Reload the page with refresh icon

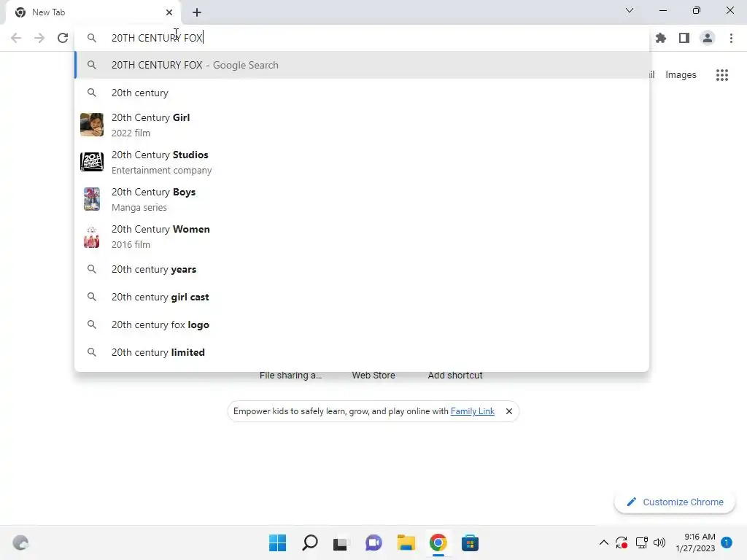63,38
